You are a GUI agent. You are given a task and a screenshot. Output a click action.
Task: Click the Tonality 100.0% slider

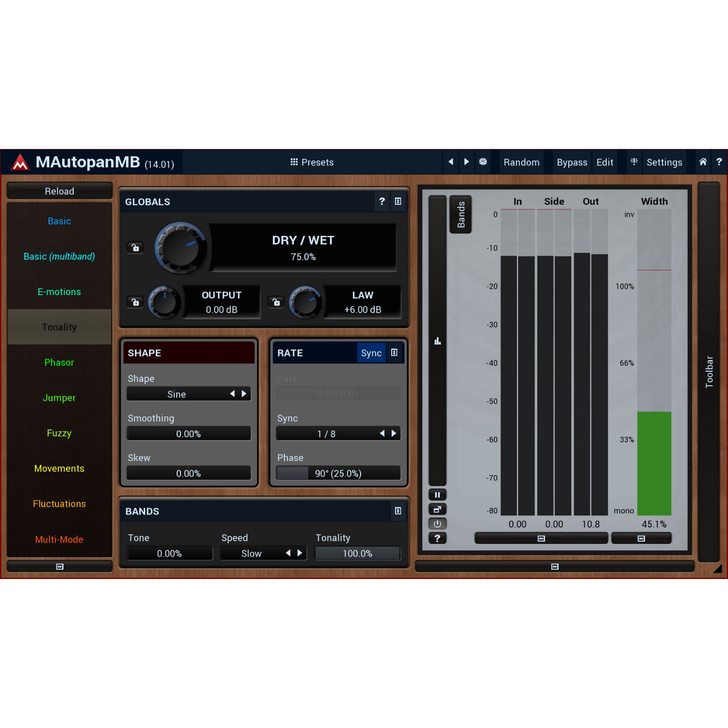[x=358, y=553]
